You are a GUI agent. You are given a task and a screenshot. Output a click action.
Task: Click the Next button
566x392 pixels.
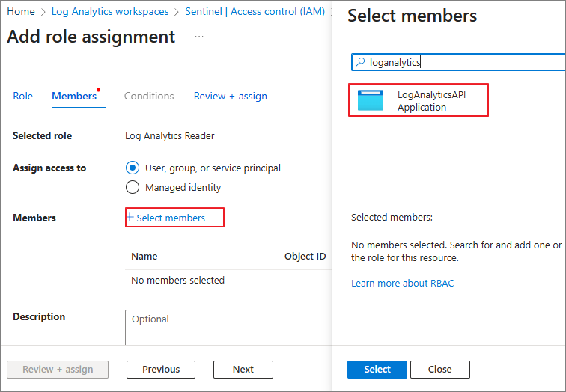[x=243, y=370]
